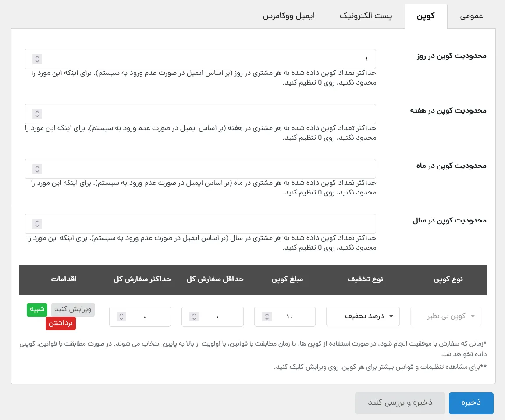
Task: Open the کوپن بی نظیر coupon type dropdown
Action: click(446, 316)
